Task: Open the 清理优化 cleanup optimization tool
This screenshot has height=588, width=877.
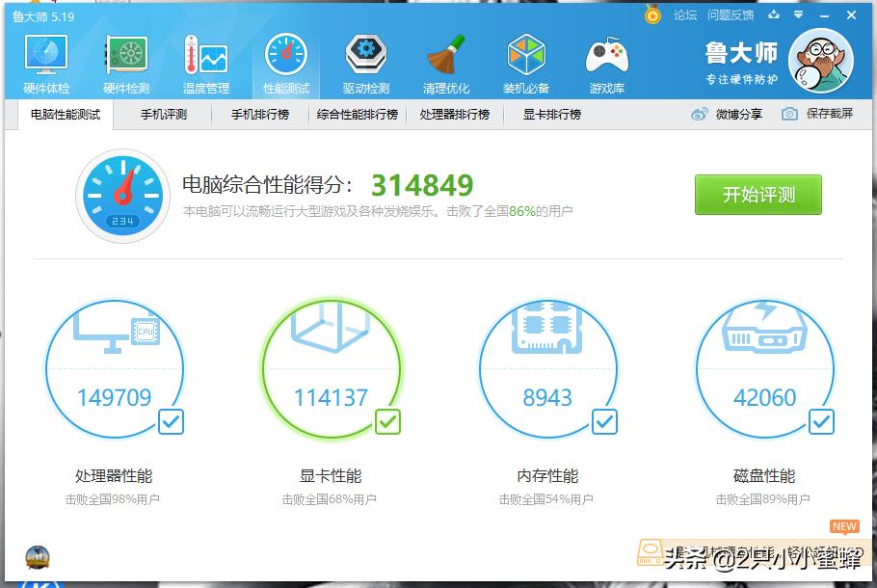Action: click(445, 60)
